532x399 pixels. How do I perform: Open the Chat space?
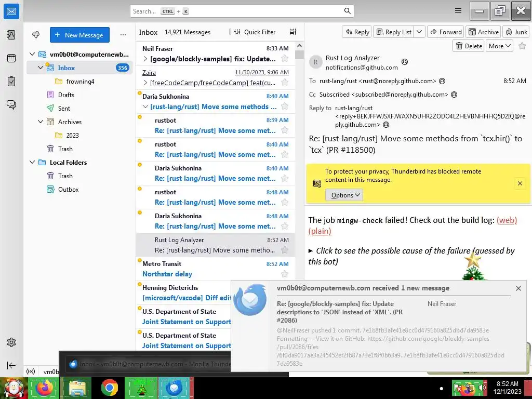click(11, 104)
